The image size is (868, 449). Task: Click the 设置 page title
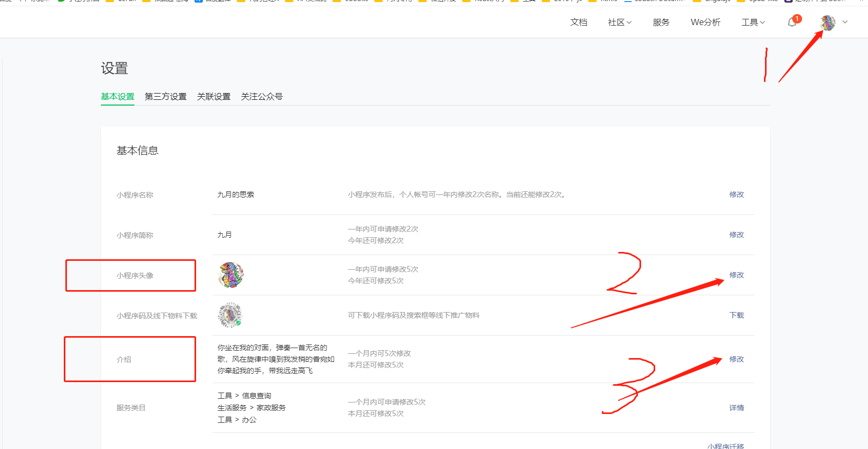pyautogui.click(x=115, y=68)
